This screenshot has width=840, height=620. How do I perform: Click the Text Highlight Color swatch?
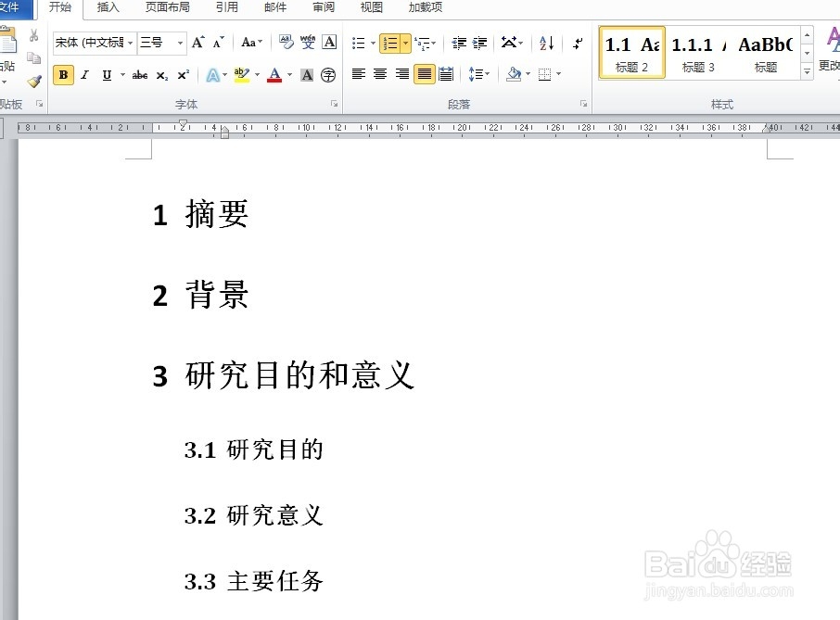tap(242, 75)
